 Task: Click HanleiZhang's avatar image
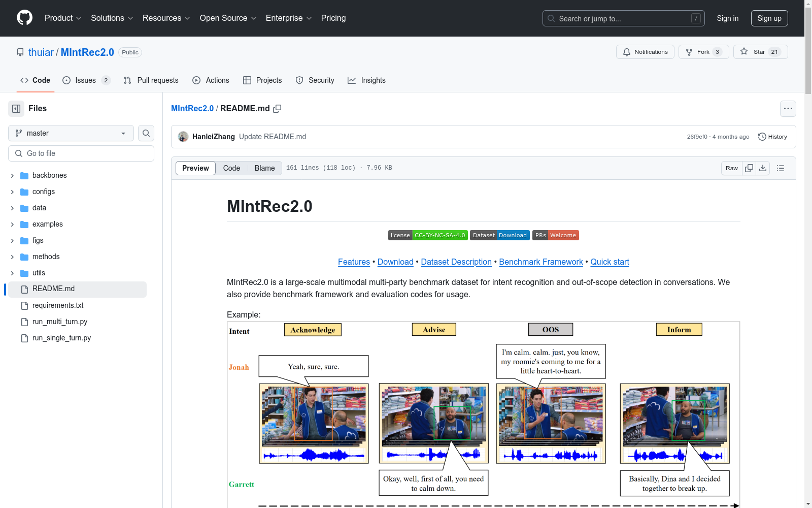click(x=183, y=137)
